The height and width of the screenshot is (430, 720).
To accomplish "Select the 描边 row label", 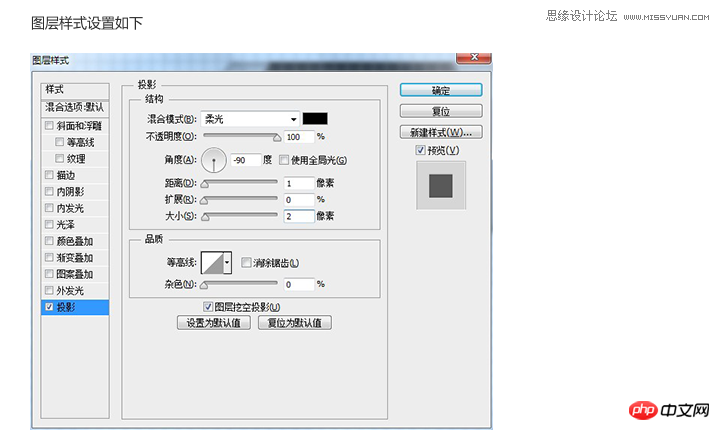I will 66,175.
